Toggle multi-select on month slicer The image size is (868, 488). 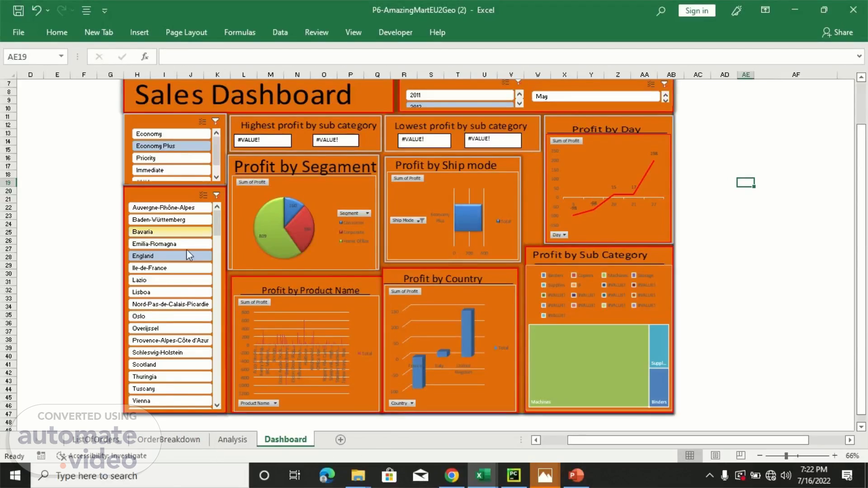coord(651,84)
